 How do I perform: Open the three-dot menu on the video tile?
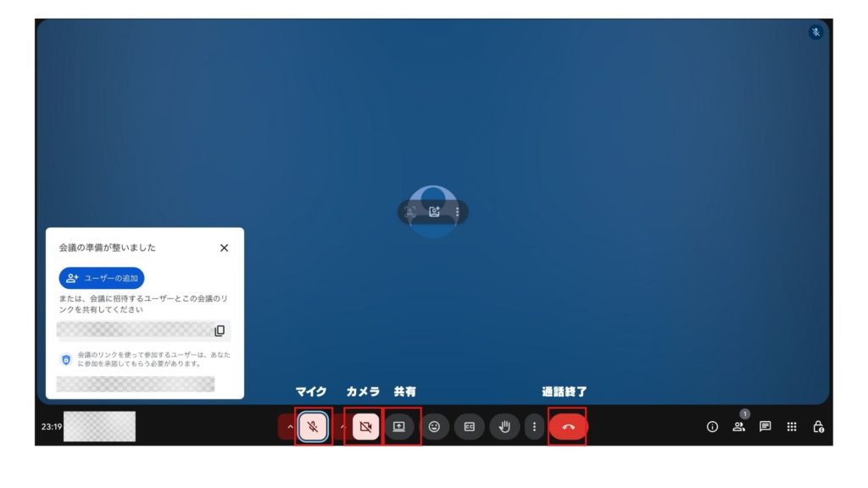click(x=458, y=212)
